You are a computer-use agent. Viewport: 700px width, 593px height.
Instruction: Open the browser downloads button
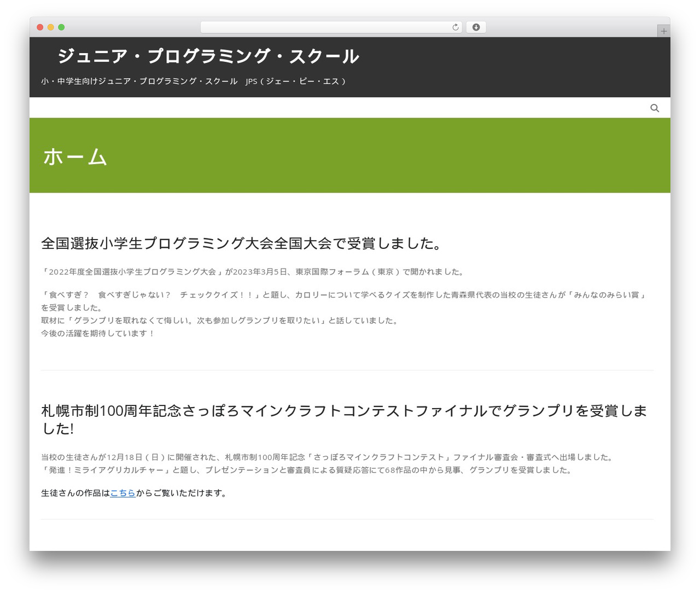pyautogui.click(x=476, y=27)
